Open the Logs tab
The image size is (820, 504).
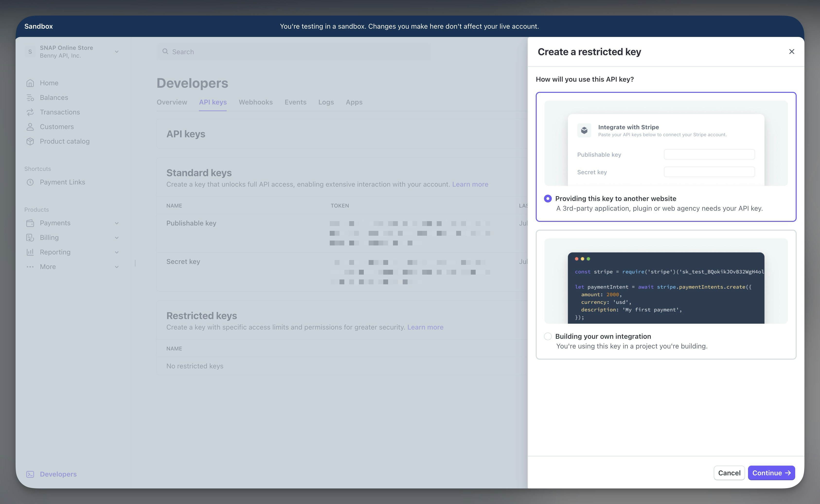click(326, 102)
